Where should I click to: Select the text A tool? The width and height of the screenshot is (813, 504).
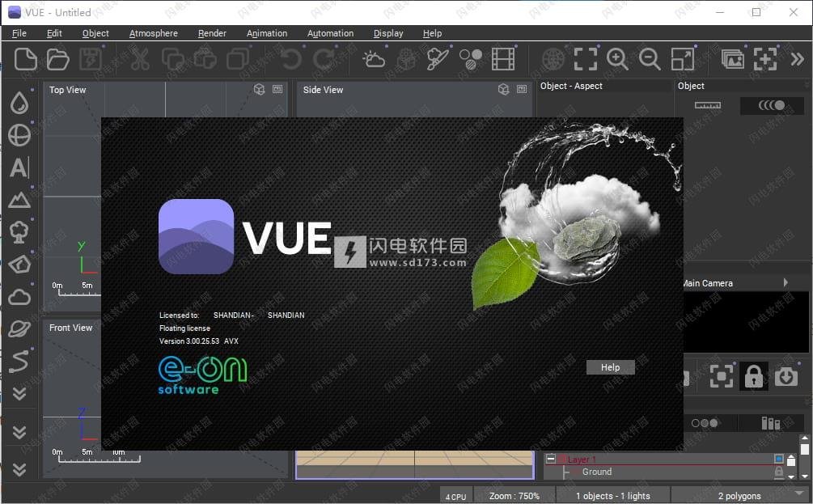(x=19, y=167)
